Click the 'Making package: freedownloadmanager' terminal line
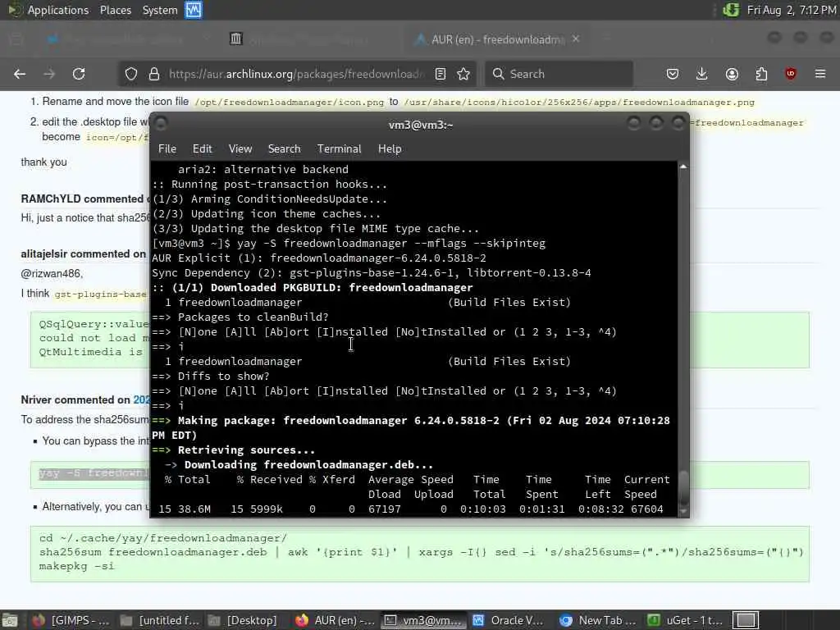The image size is (840, 630). pyautogui.click(x=410, y=427)
